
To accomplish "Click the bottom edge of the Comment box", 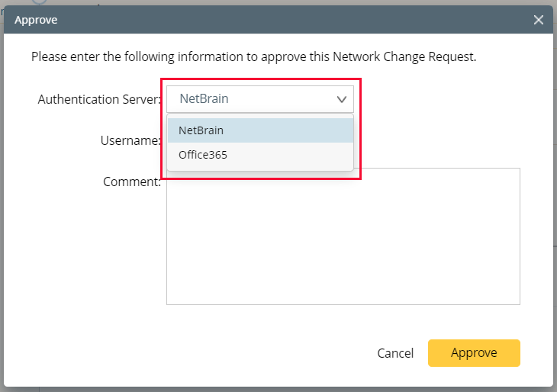I will click(x=343, y=304).
